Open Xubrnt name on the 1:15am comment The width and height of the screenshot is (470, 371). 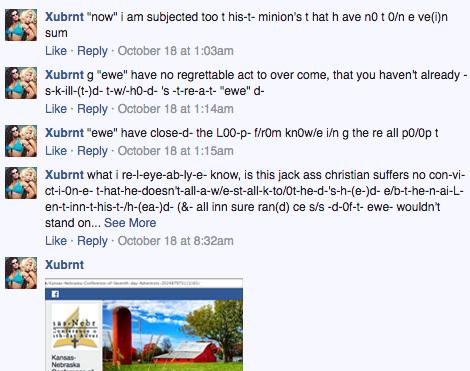click(x=64, y=133)
